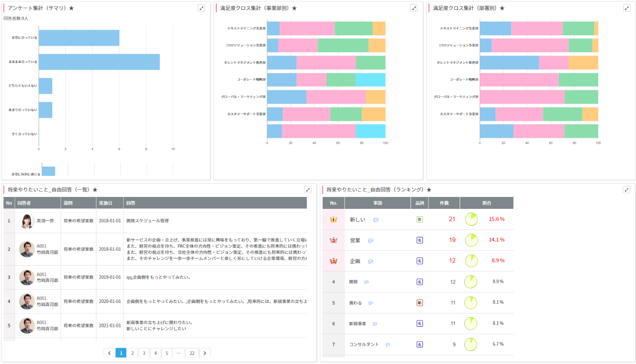The height and width of the screenshot is (364, 636).
Task: Expand the アンケート集計（サマリ） panel
Action: click(201, 8)
